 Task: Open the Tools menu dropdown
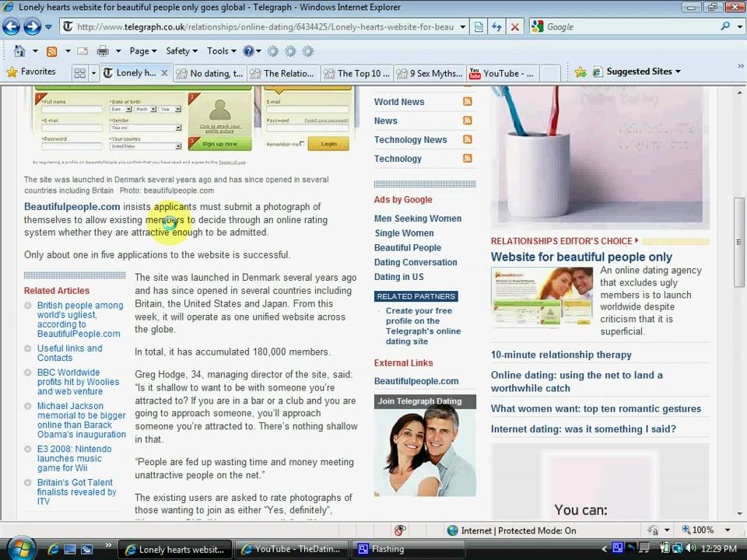222,51
